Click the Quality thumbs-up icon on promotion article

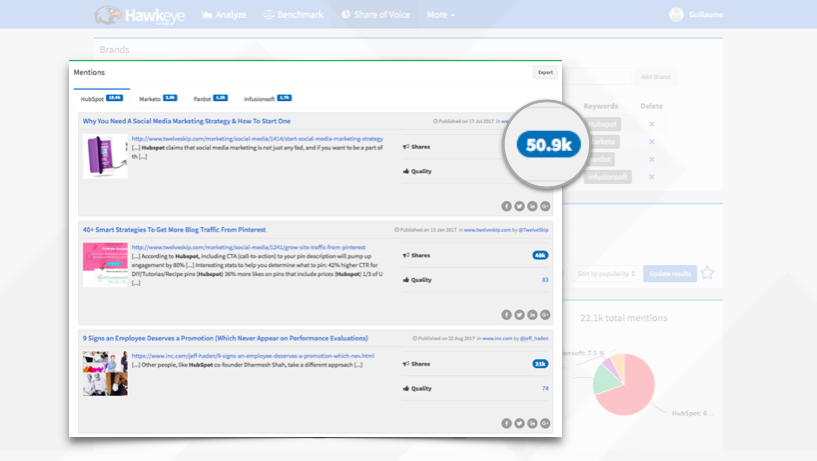[406, 389]
